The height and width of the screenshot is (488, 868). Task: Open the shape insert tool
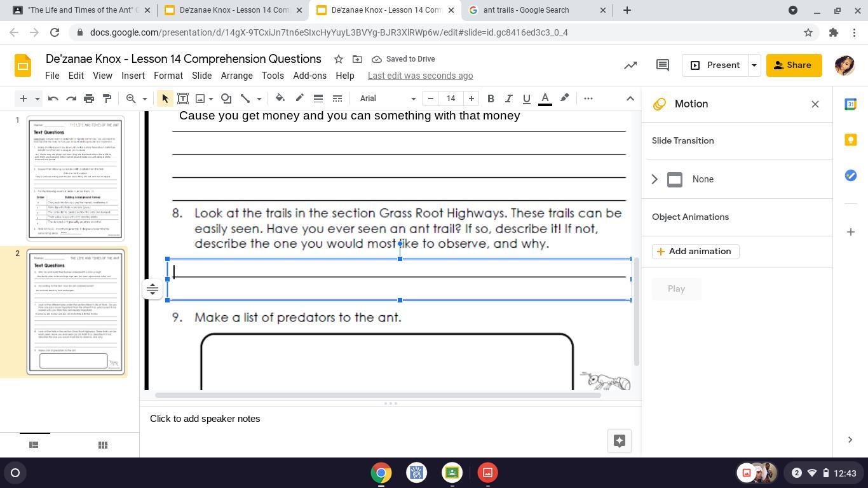tap(226, 98)
